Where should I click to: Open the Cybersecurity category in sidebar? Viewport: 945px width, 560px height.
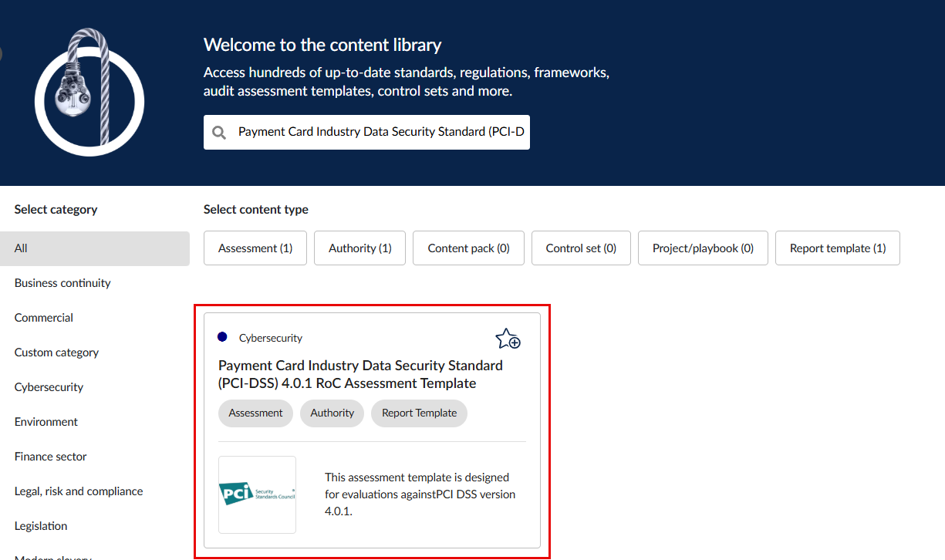click(49, 387)
